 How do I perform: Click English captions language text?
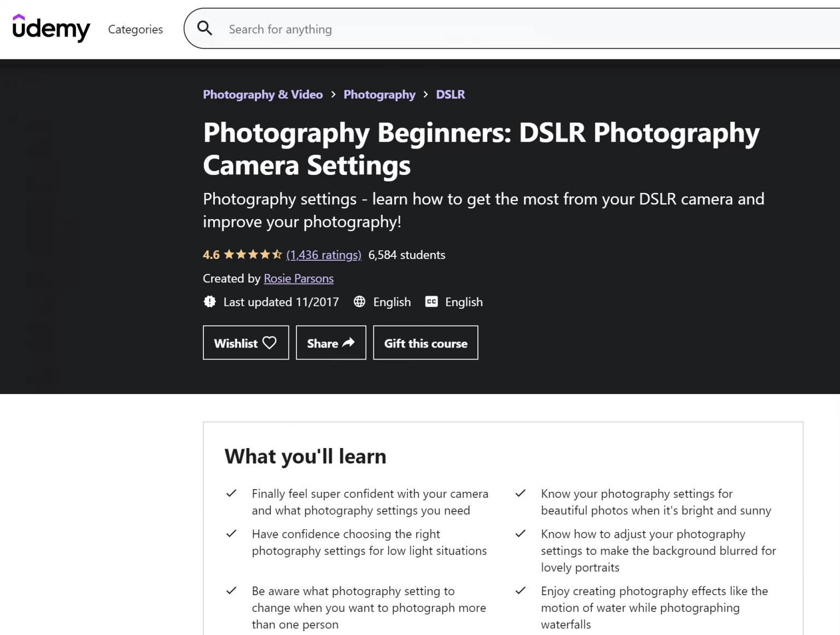point(464,302)
